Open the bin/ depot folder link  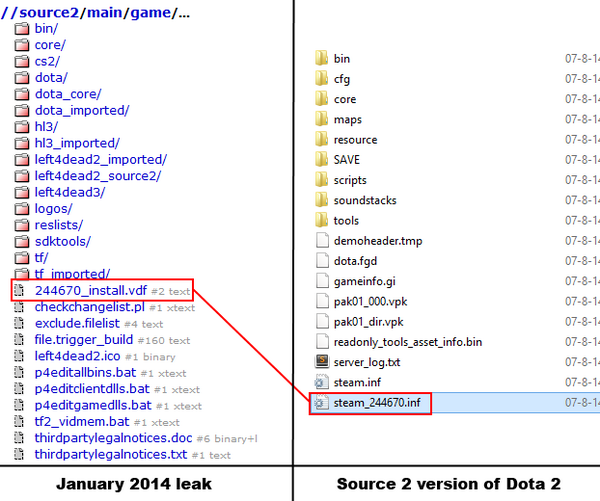[x=46, y=28]
